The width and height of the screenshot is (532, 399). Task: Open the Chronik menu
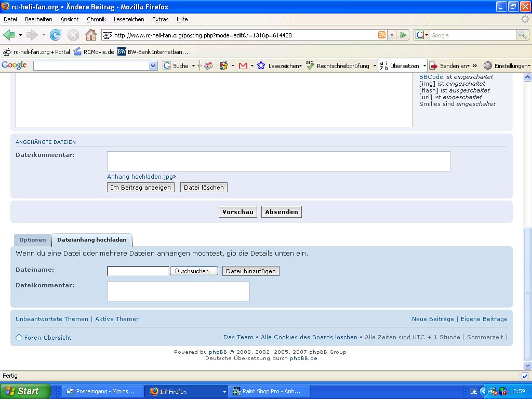click(96, 19)
